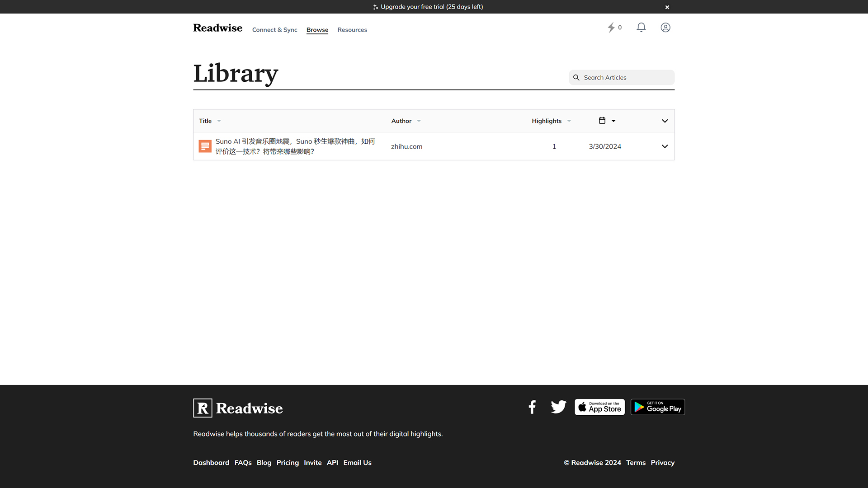Click the calendar date column icon
This screenshot has height=488, width=868.
(x=602, y=121)
